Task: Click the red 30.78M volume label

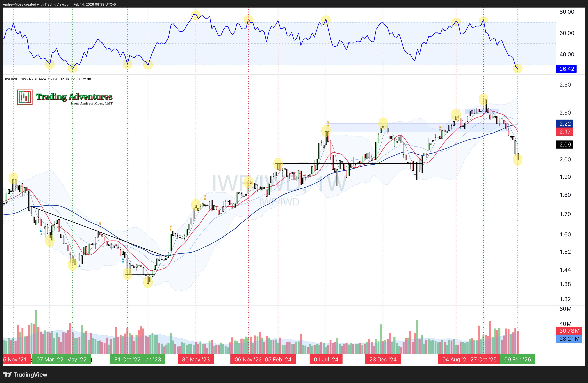Action: (569, 331)
